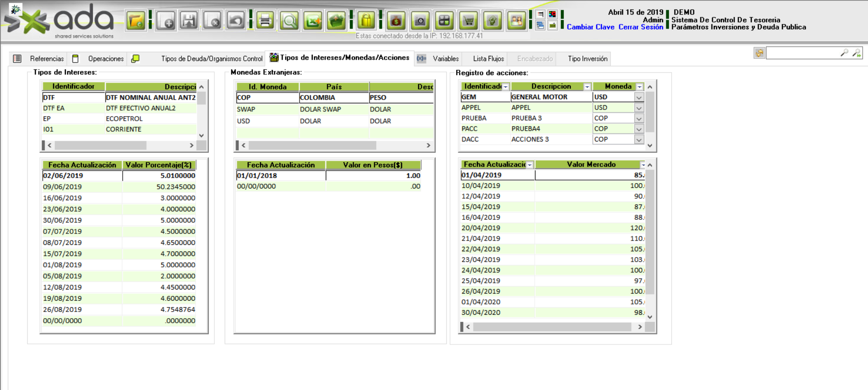Click the Cambiar Clave link
Viewport: 868px width, 390px height.
[590, 27]
